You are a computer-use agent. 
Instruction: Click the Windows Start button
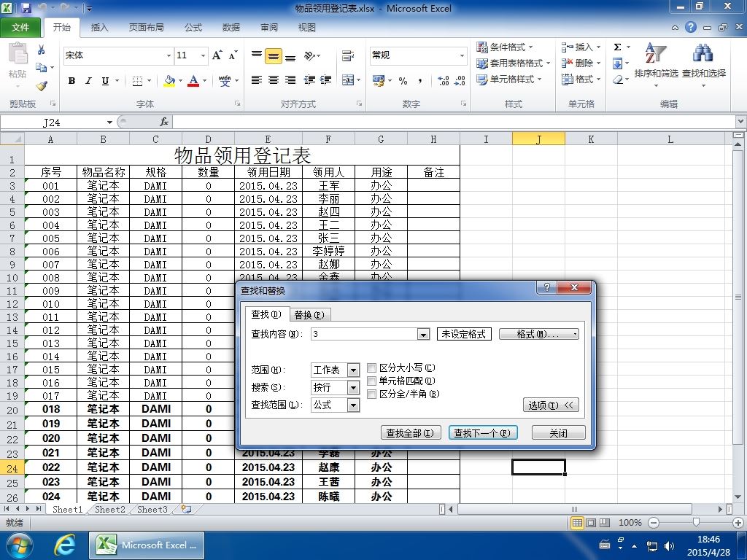click(x=18, y=545)
